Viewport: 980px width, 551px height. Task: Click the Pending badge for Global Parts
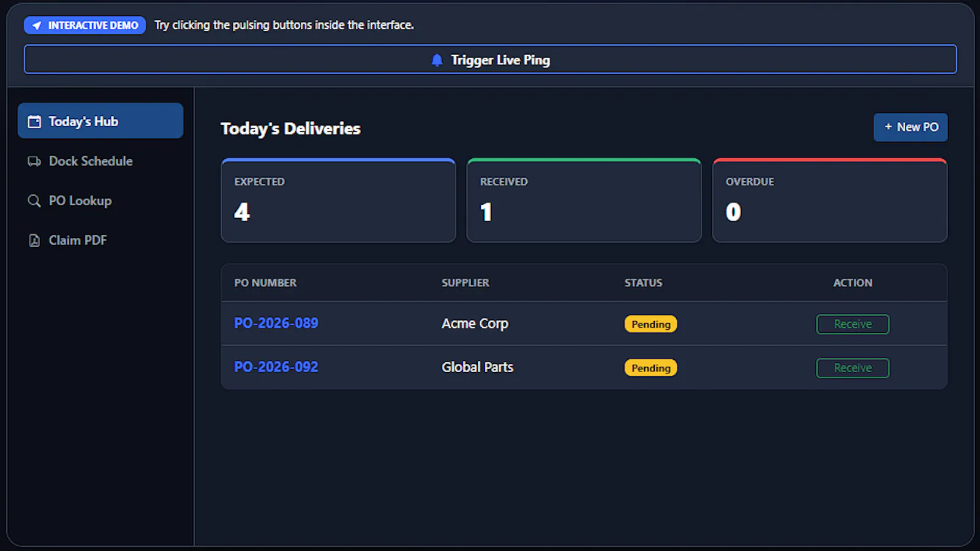(x=650, y=368)
